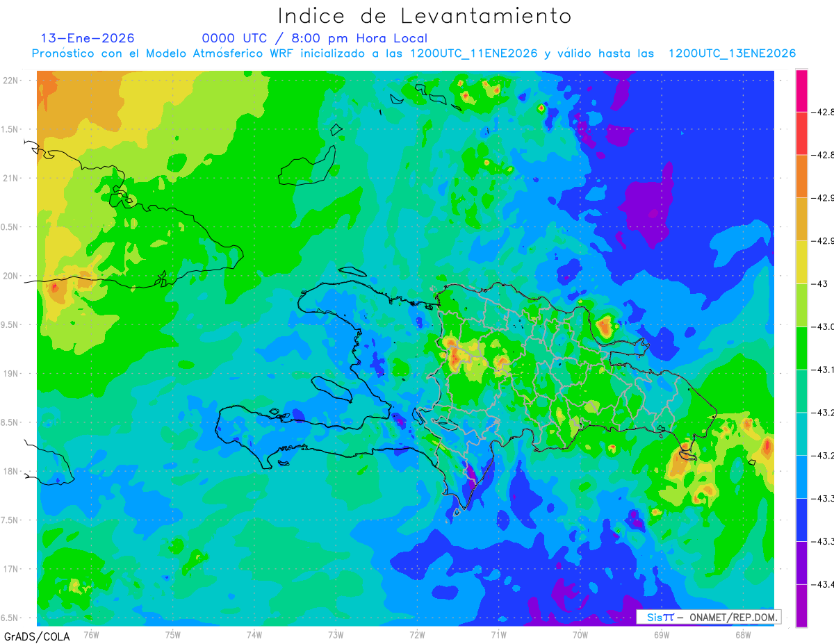This screenshot has height=644, width=834.
Task: Click the "22N" latitude label
Action: (12, 80)
